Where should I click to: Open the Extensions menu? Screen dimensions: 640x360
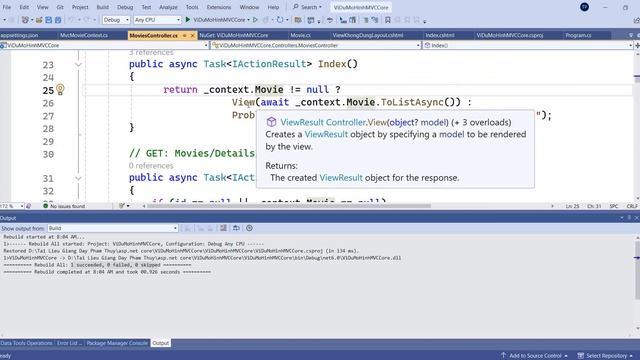[x=219, y=7]
